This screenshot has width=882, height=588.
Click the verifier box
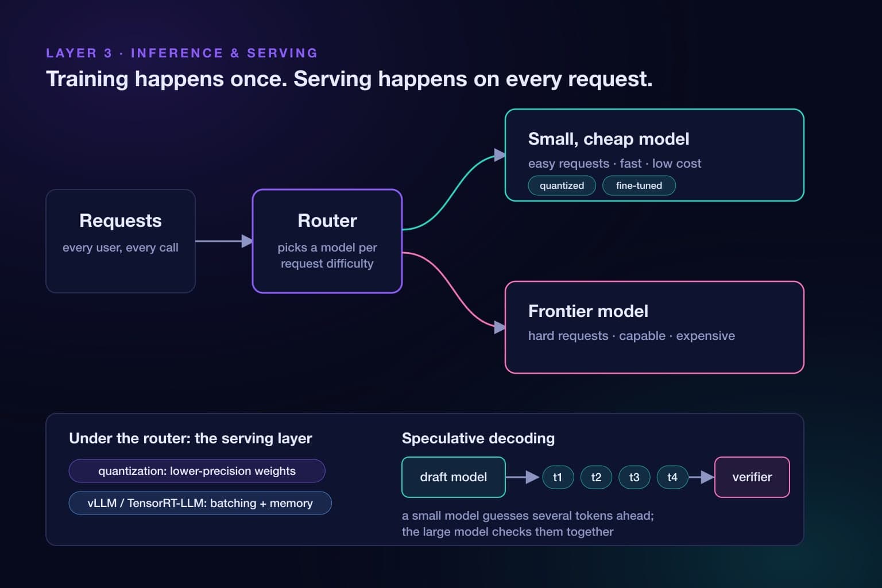coord(752,477)
